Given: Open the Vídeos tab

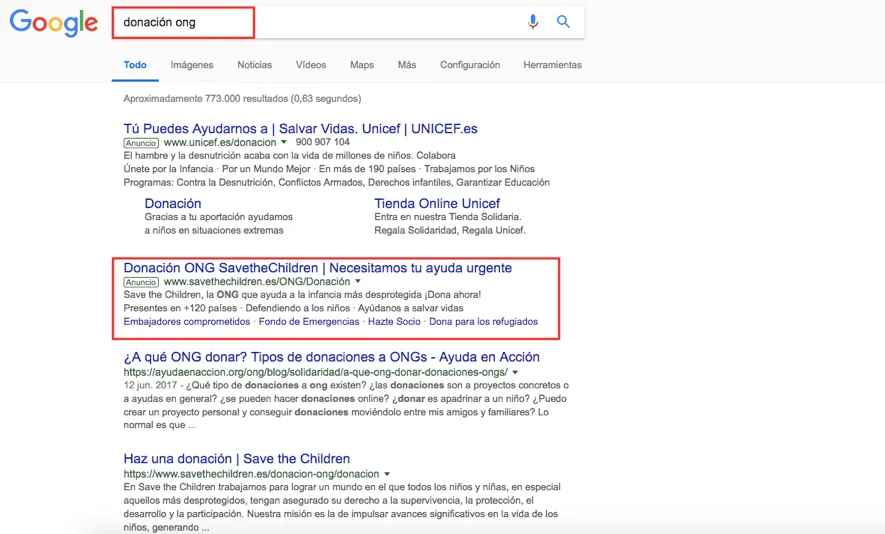Looking at the screenshot, I should pyautogui.click(x=311, y=65).
